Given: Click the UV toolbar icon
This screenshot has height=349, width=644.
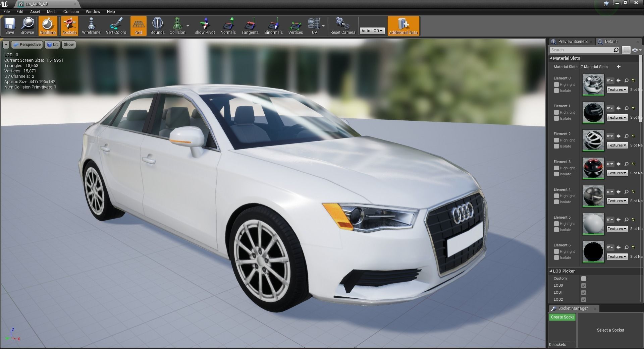Looking at the screenshot, I should [x=314, y=26].
